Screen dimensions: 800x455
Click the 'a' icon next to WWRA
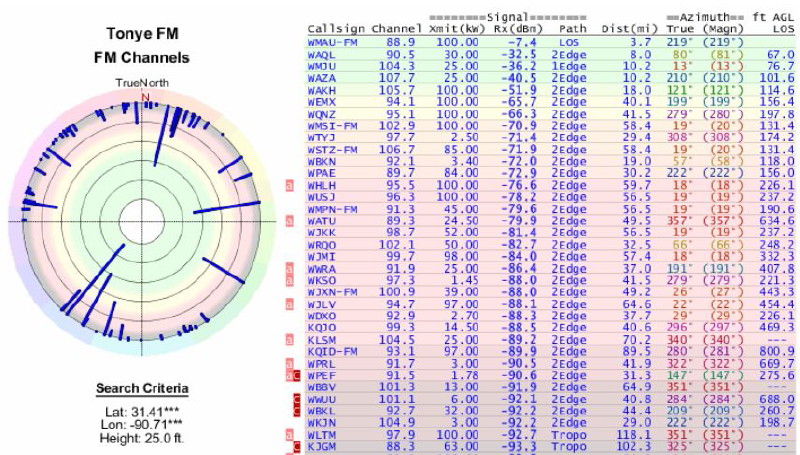pos(289,268)
